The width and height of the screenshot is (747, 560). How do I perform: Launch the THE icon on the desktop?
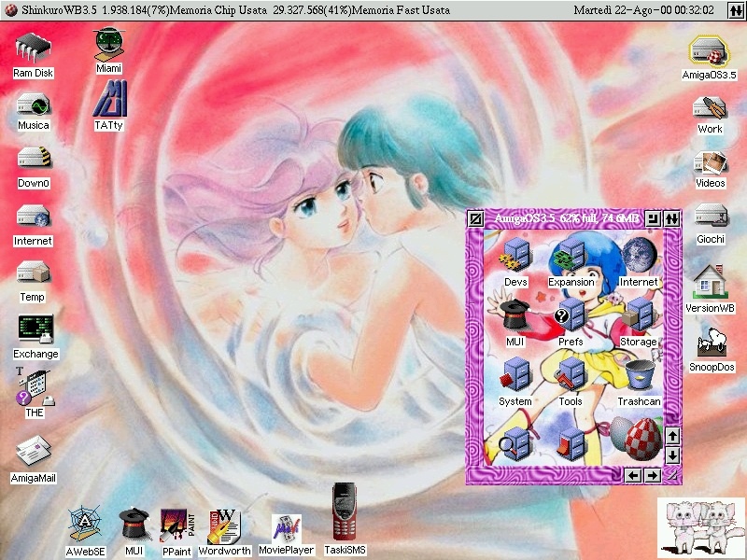point(35,385)
